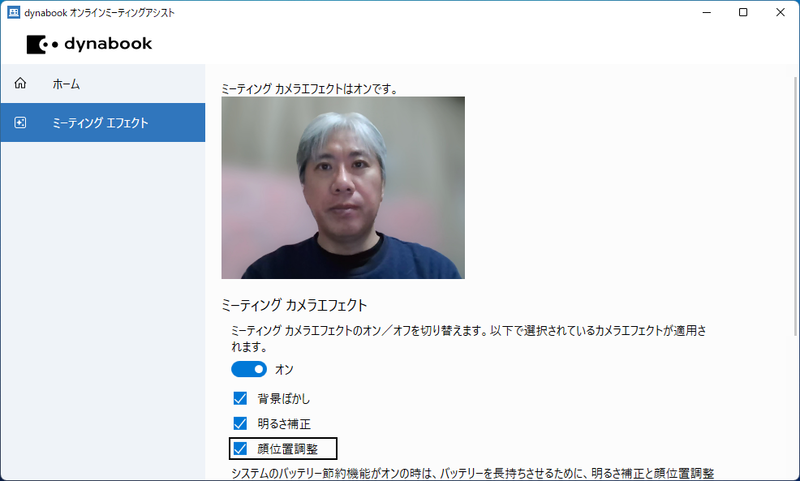The image size is (800, 481).
Task: Close the dynabook window
Action: (x=780, y=12)
